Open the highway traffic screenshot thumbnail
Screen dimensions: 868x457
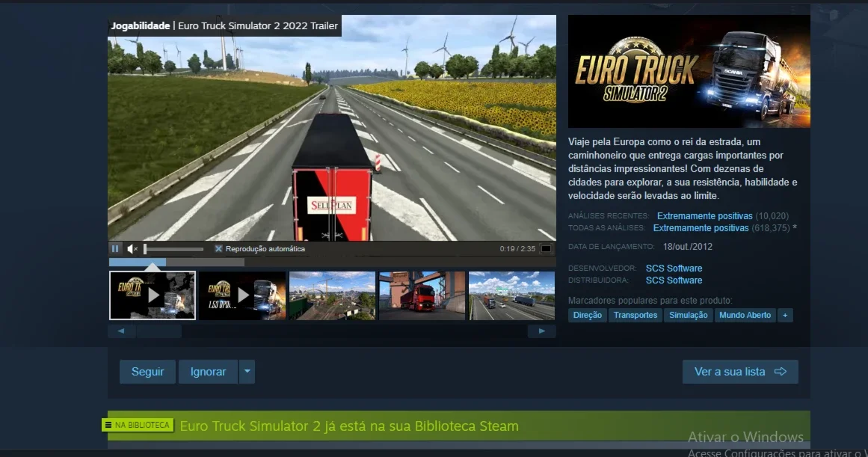[x=512, y=295]
